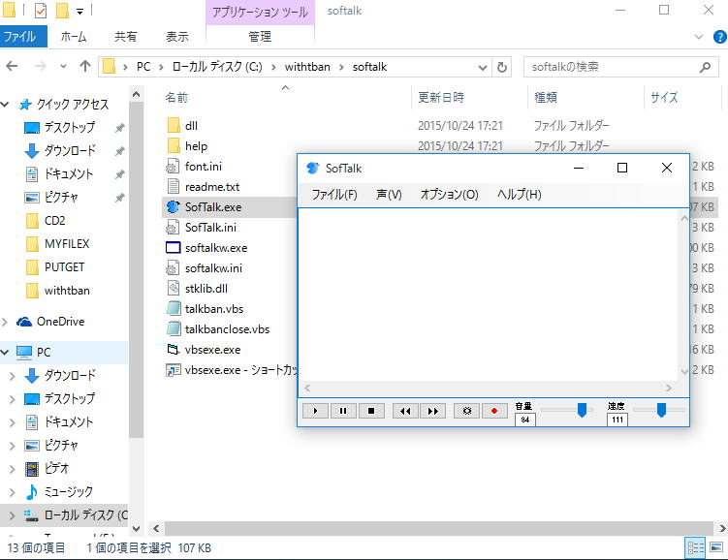Click the quick access toolbar properties icon
The width and height of the screenshot is (728, 560).
click(x=41, y=11)
